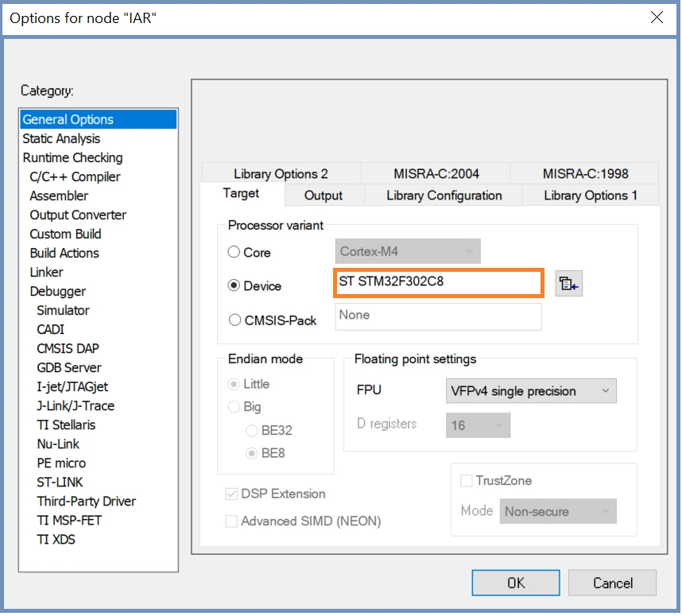Open the Library Options 1 tab
682x616 pixels.
tap(591, 196)
